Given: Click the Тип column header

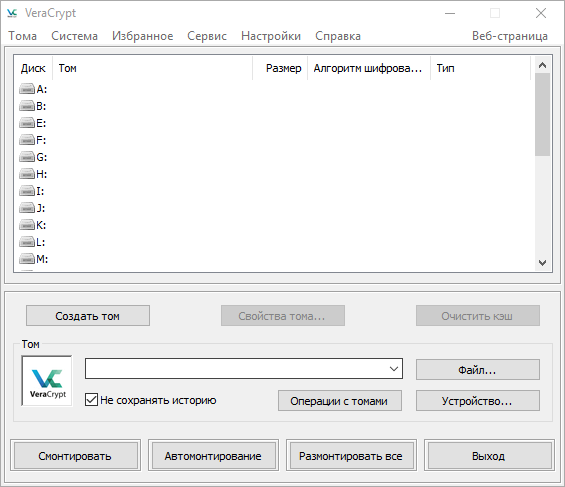Looking at the screenshot, I should [480, 68].
